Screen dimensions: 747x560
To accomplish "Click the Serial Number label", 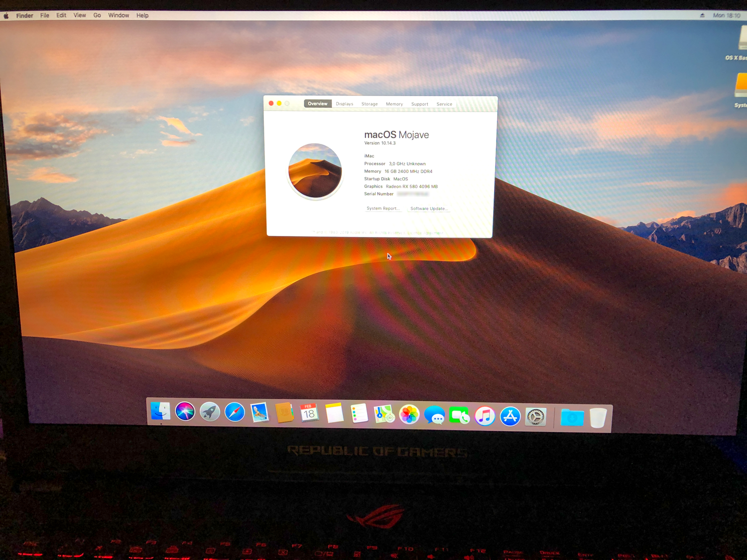I will coord(379,194).
